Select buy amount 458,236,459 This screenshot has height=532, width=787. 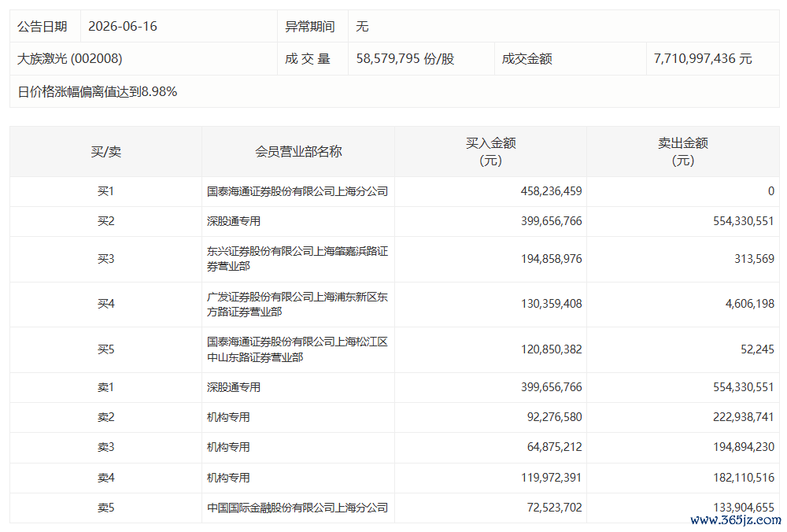coord(551,191)
